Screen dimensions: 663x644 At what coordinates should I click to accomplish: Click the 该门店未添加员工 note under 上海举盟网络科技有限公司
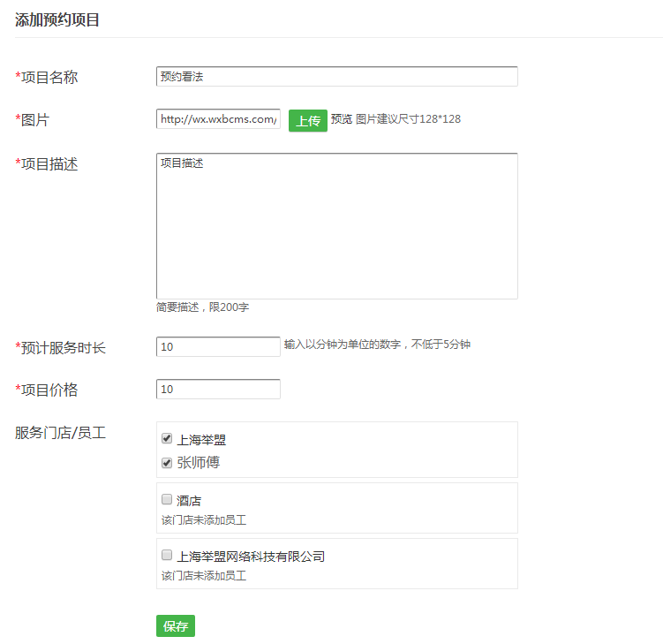[x=204, y=575]
